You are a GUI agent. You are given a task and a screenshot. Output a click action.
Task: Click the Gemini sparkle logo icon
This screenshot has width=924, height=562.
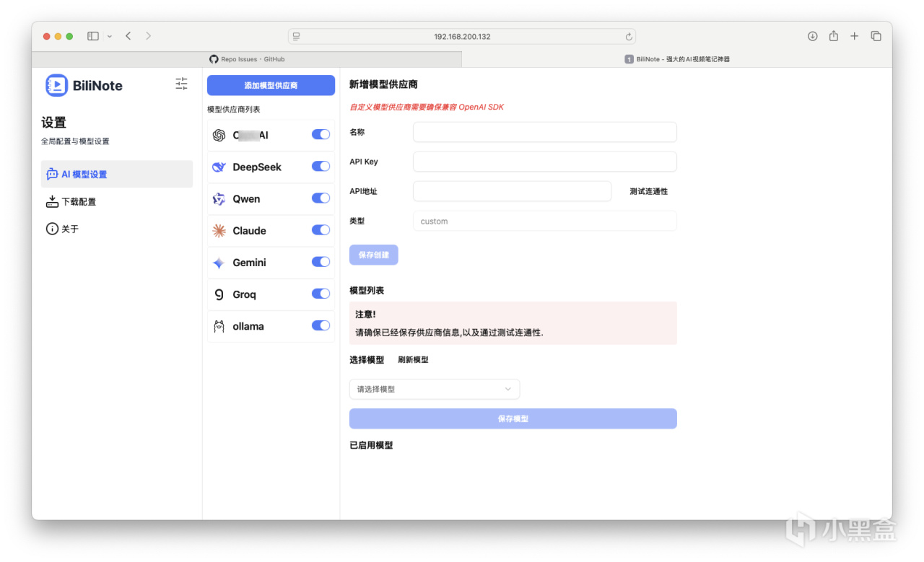[219, 263]
